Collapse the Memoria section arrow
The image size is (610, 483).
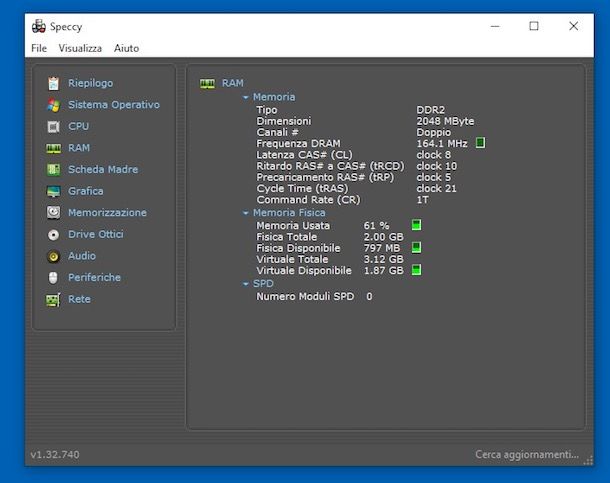click(x=245, y=97)
